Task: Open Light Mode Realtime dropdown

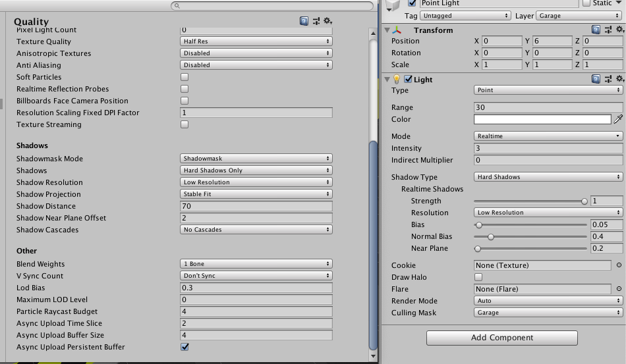Action: click(x=548, y=136)
